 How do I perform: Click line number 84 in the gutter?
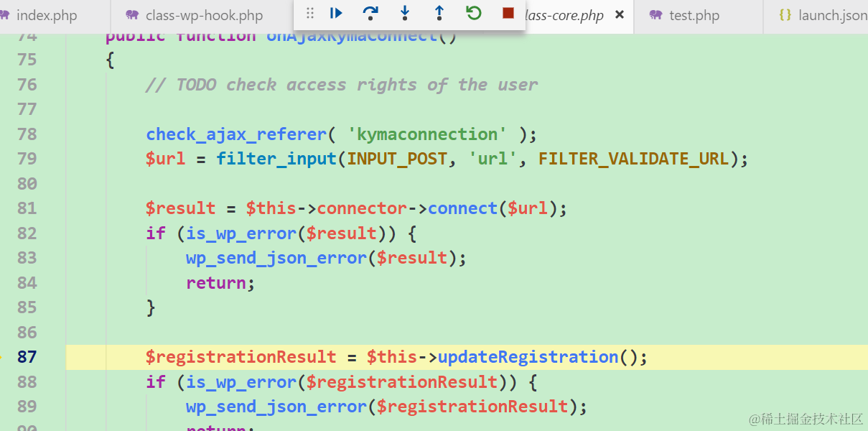27,283
